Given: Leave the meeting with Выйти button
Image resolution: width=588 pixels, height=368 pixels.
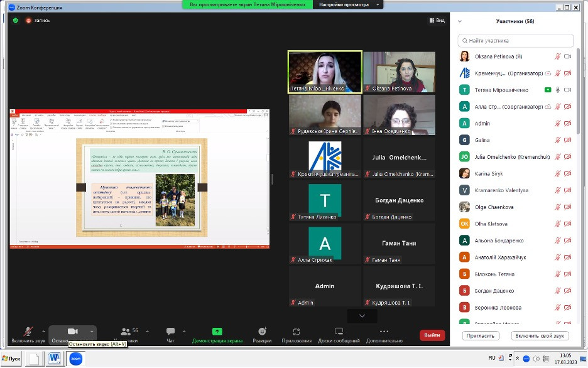Looking at the screenshot, I should coord(432,335).
